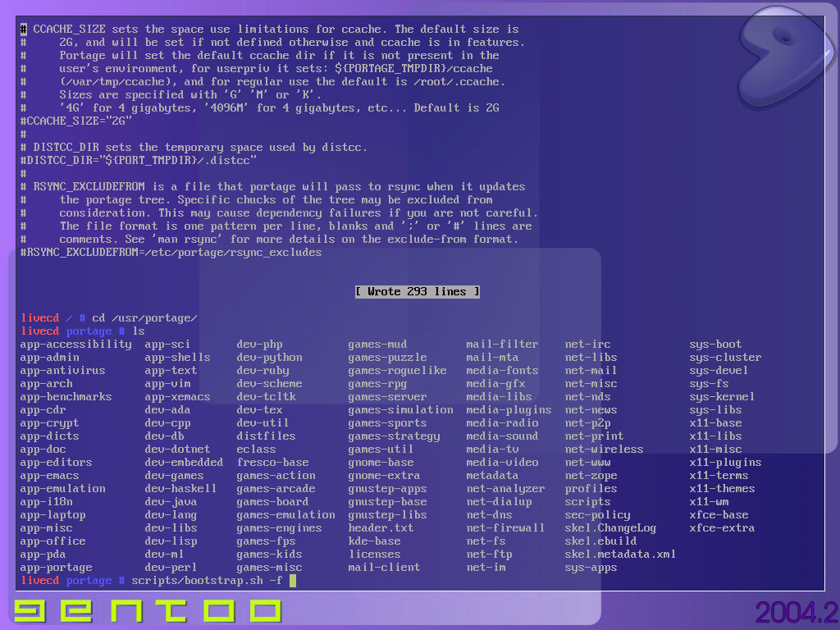Select the net-zope entry
The height and width of the screenshot is (630, 840).
(x=591, y=476)
